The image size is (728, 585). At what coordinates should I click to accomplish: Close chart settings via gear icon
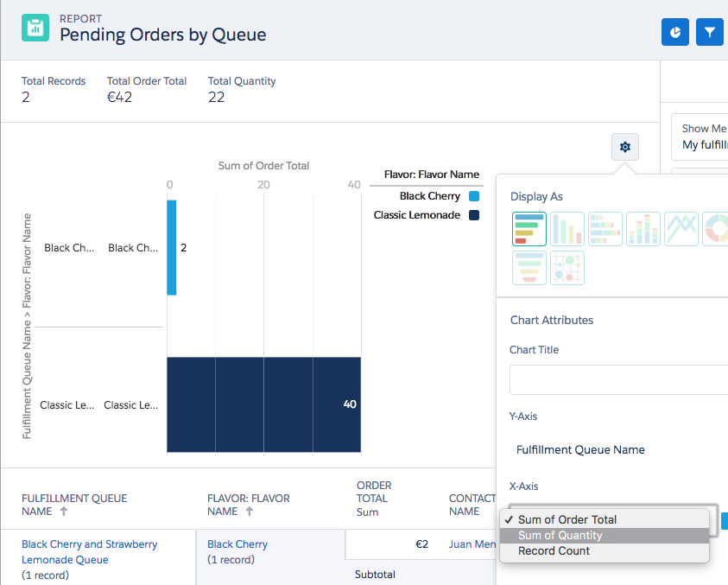pos(624,147)
